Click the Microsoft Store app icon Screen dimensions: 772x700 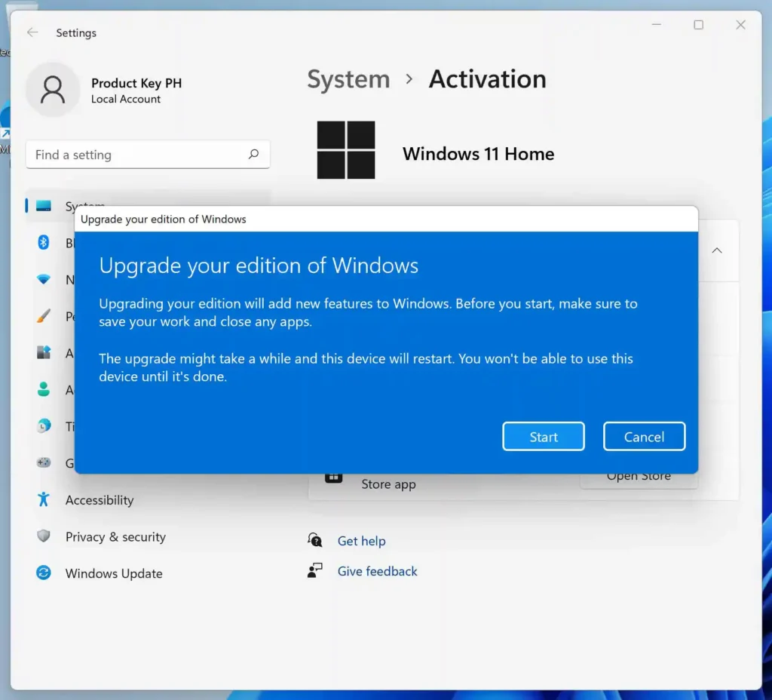pos(333,477)
